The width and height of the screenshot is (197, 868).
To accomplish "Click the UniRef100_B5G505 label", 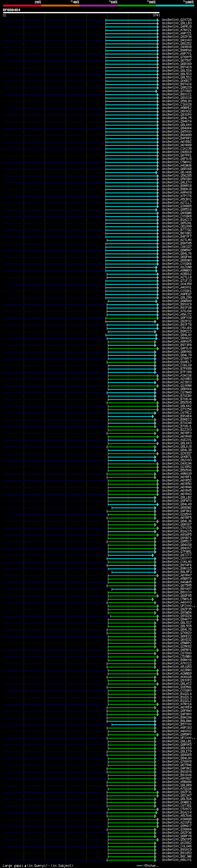I will coord(177,403).
